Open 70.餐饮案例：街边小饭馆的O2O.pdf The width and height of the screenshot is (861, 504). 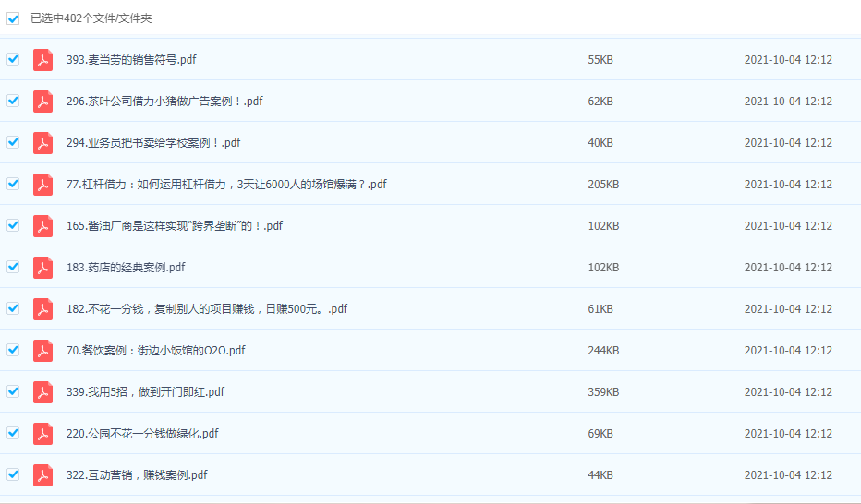[155, 351]
